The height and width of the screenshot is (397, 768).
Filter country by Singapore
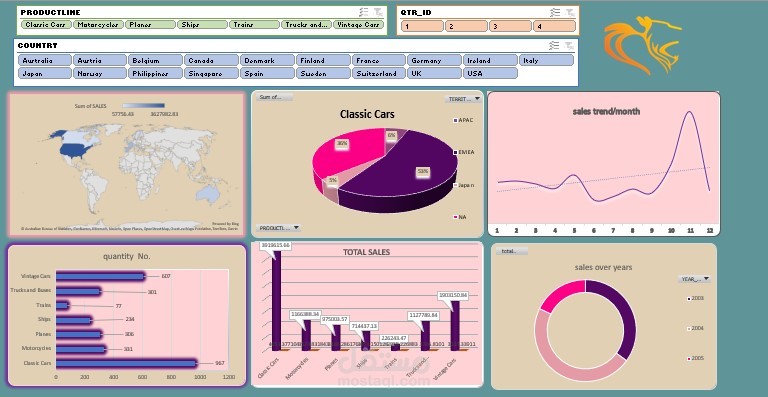click(212, 73)
